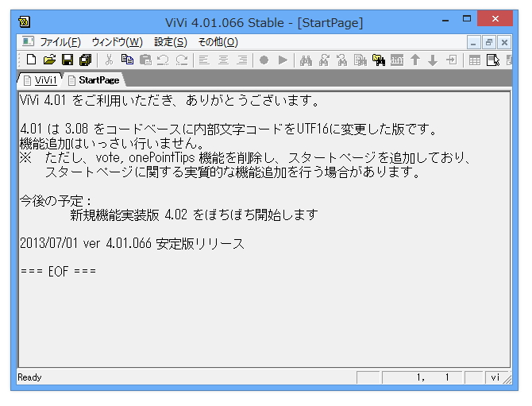Align text left icon
Viewport: 532px width, 406px height.
(x=204, y=60)
